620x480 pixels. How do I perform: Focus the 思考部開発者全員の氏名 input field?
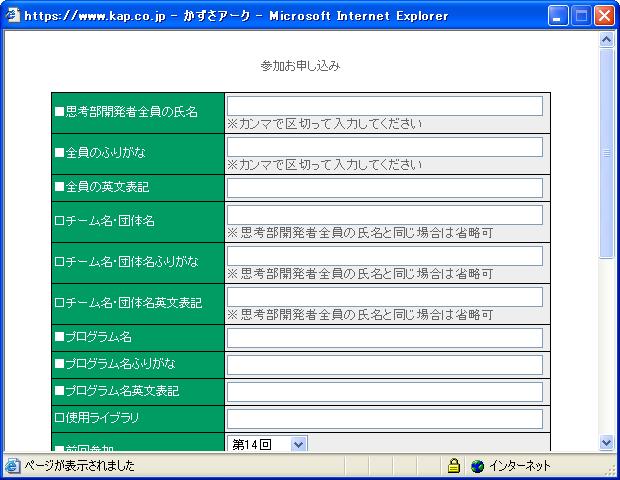pos(385,106)
